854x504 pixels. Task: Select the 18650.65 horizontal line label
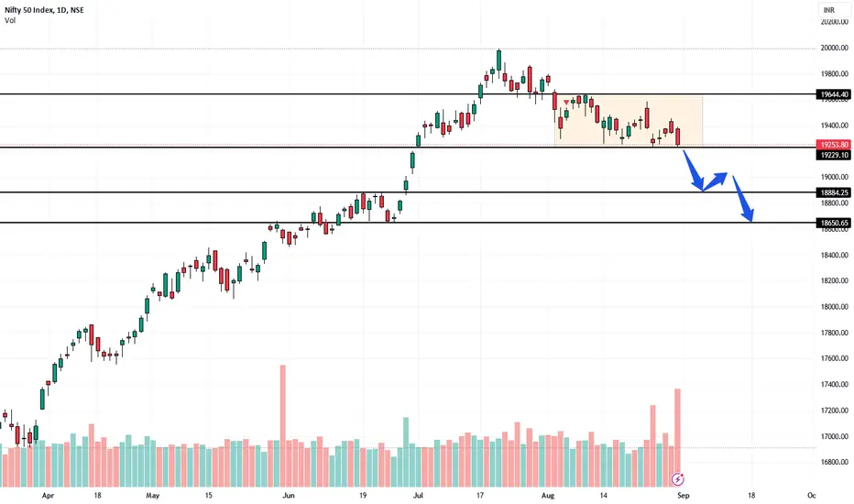point(835,223)
